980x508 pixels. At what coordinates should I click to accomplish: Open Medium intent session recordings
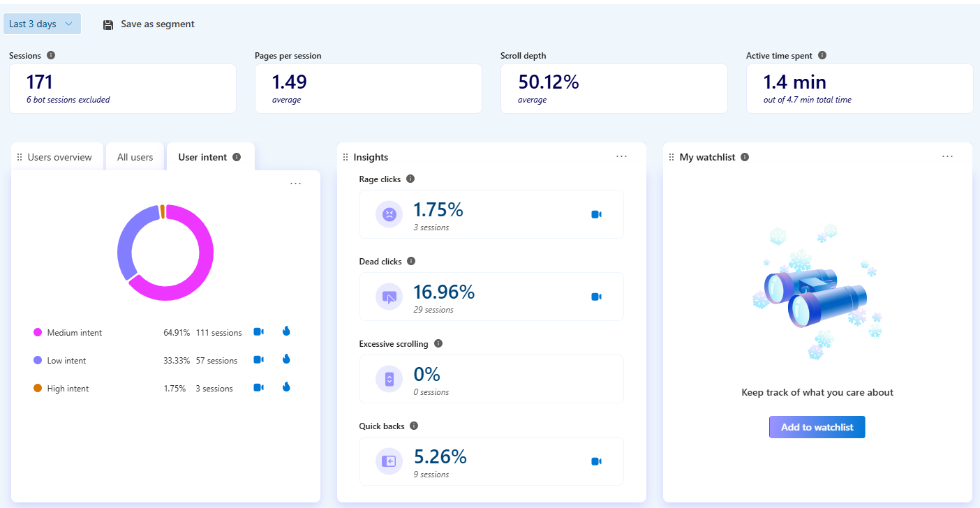(x=258, y=332)
